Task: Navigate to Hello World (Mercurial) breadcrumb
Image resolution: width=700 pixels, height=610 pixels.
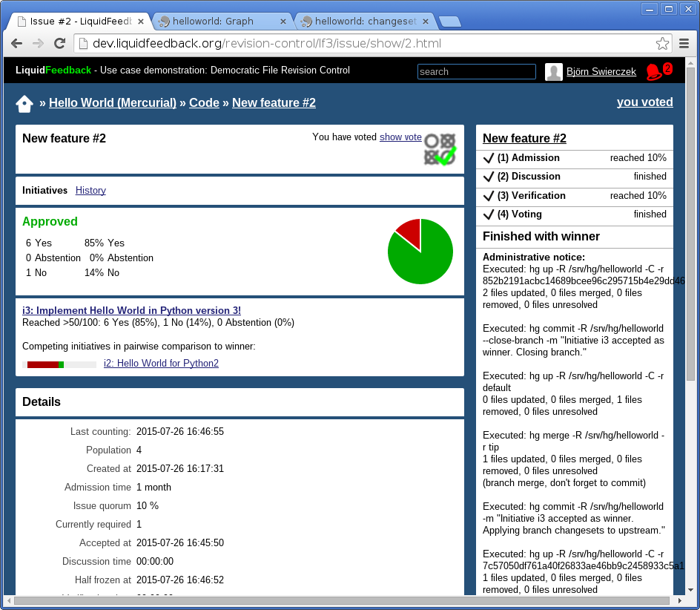Action: coord(112,102)
